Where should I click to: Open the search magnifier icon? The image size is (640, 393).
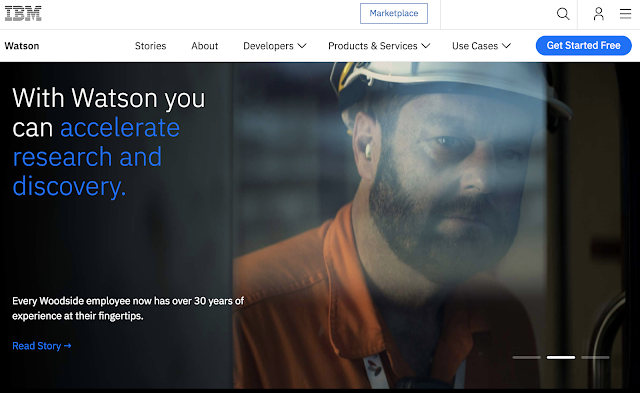(x=563, y=14)
